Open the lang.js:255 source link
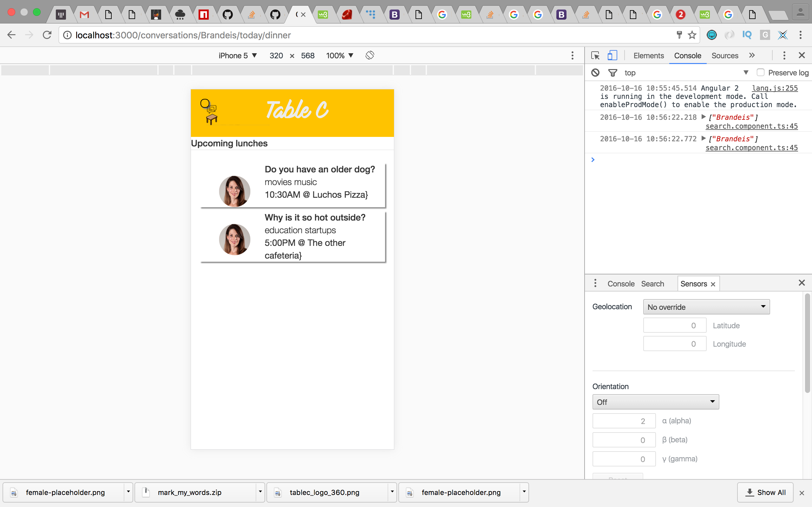812x507 pixels. point(775,88)
